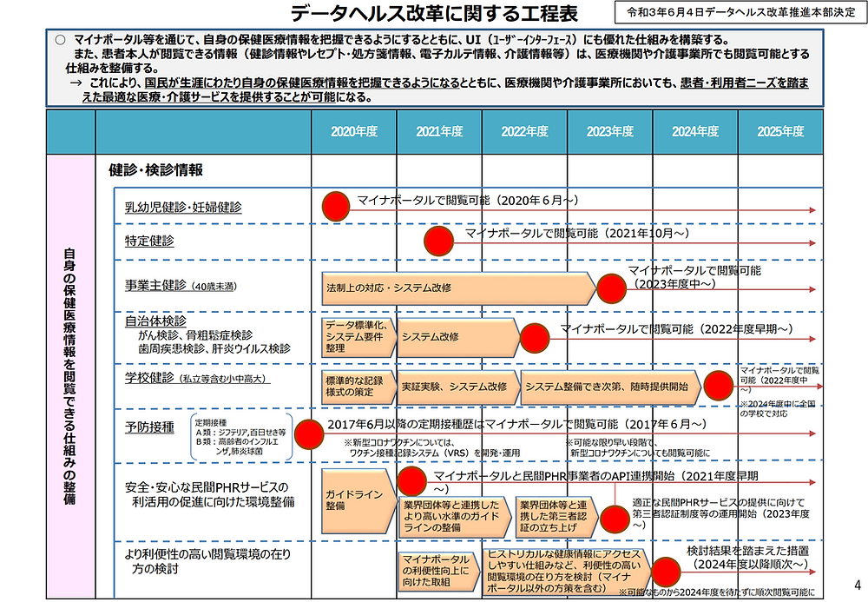This screenshot has width=868, height=602.
Task: Click the red milestone circle in 自治体検診 row
Action: click(x=535, y=338)
